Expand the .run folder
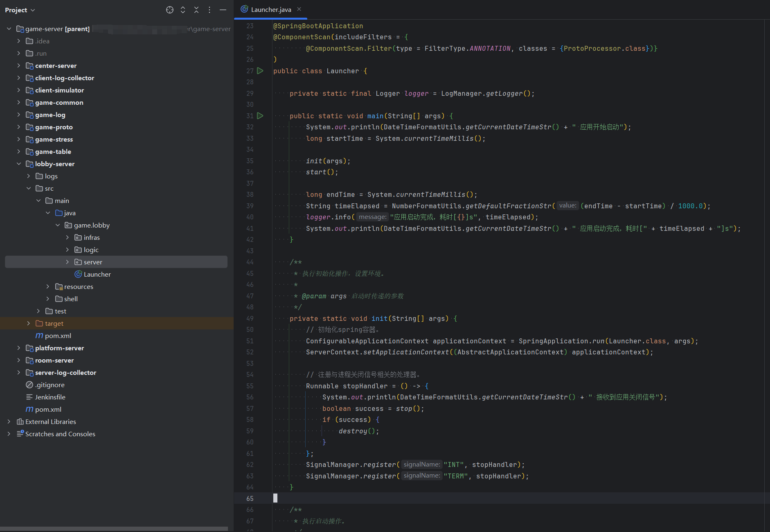This screenshot has height=532, width=770. [x=19, y=53]
